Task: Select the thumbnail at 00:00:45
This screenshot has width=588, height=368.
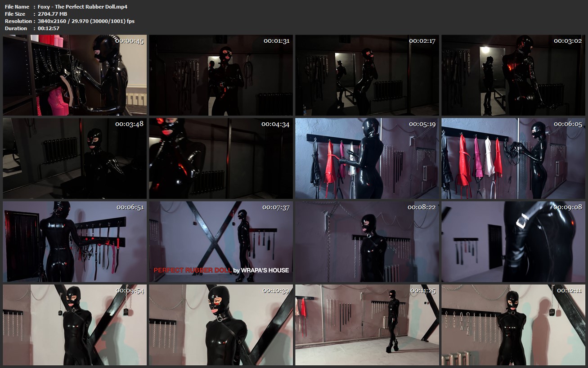Action: coord(75,75)
